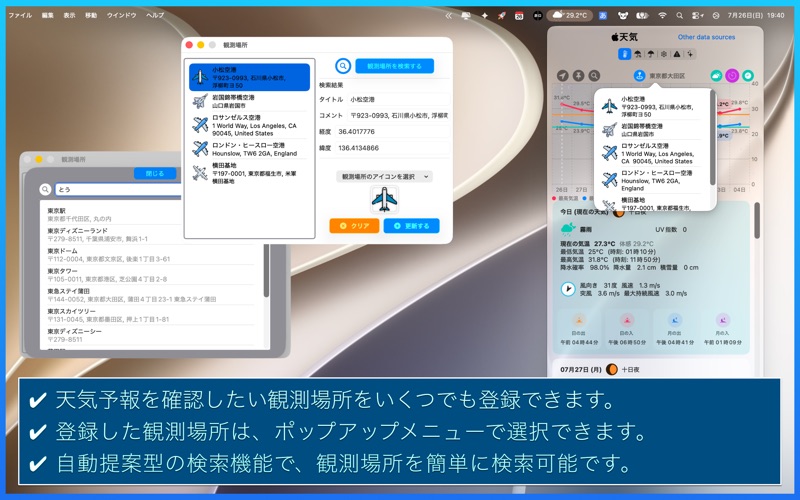Viewport: 800px width, 500px height.
Task: Click the コメント field with 〒923-0993 address
Action: (x=398, y=115)
